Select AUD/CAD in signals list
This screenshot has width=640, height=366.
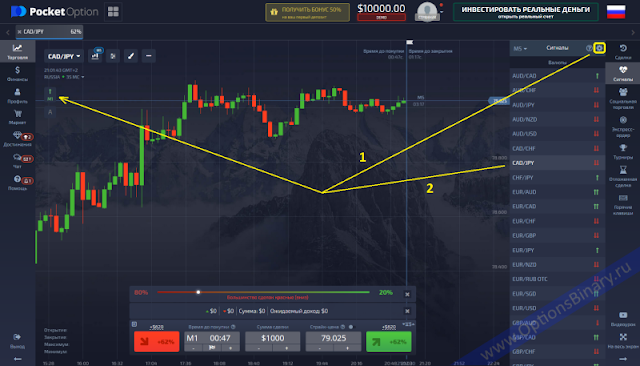[557, 76]
